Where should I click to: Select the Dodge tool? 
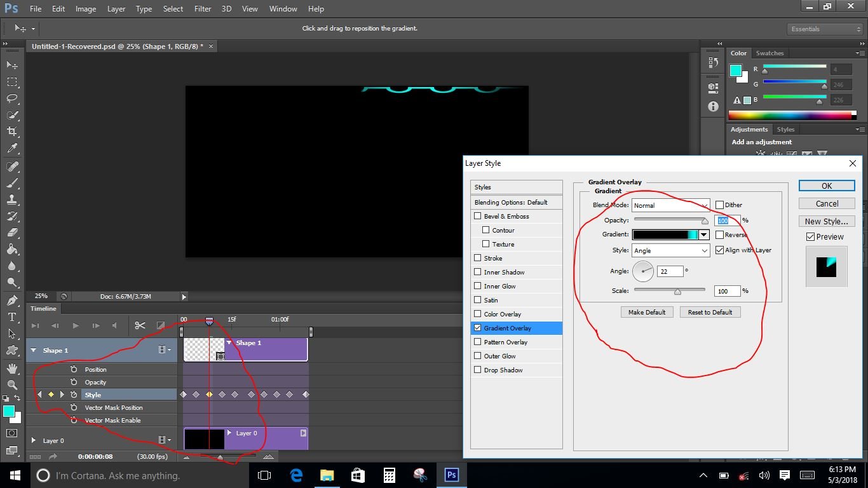click(x=12, y=282)
